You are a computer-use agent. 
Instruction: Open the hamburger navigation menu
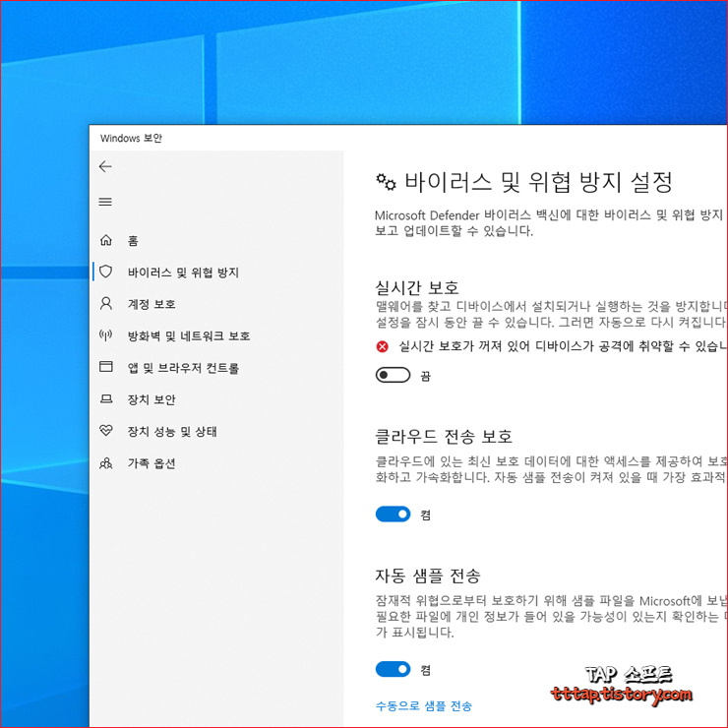[x=105, y=202]
